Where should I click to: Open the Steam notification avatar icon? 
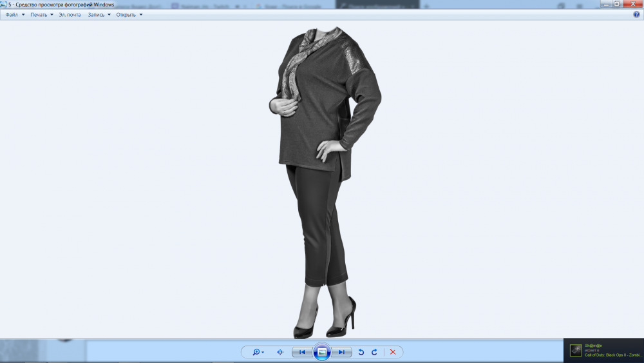pyautogui.click(x=576, y=350)
